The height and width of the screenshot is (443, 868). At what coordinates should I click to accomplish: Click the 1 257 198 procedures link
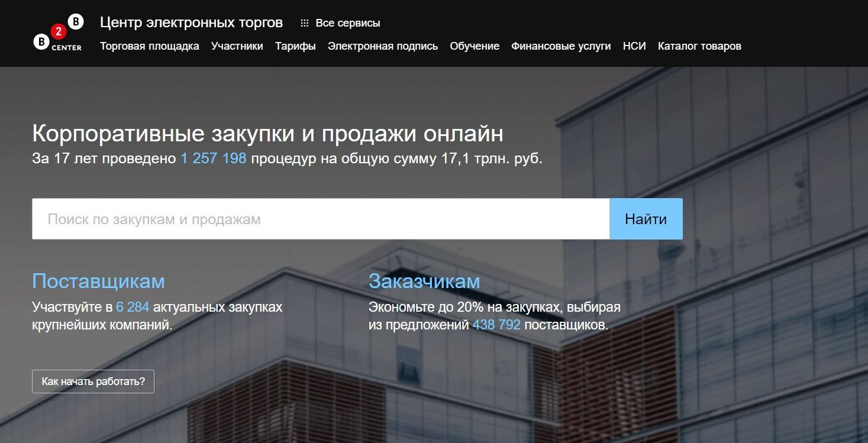pyautogui.click(x=214, y=158)
